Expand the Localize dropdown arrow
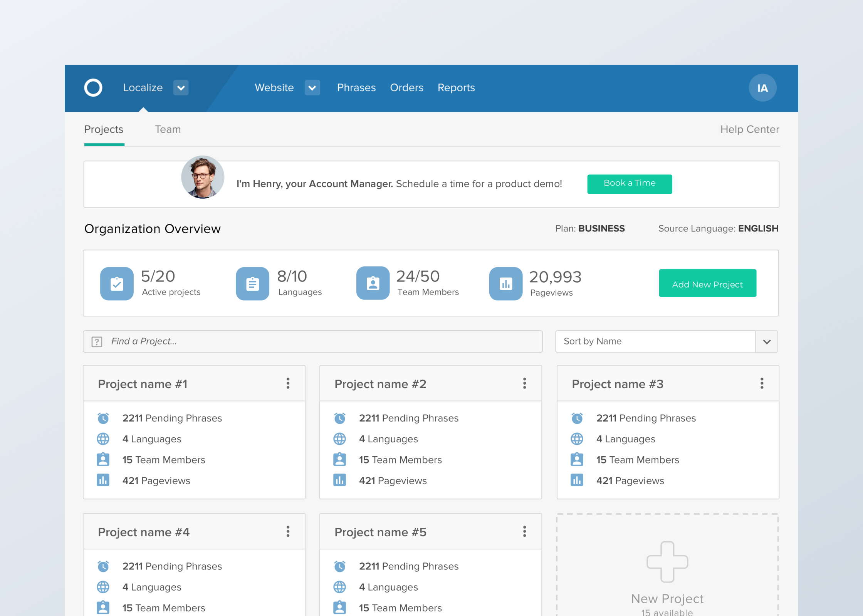 click(x=181, y=88)
